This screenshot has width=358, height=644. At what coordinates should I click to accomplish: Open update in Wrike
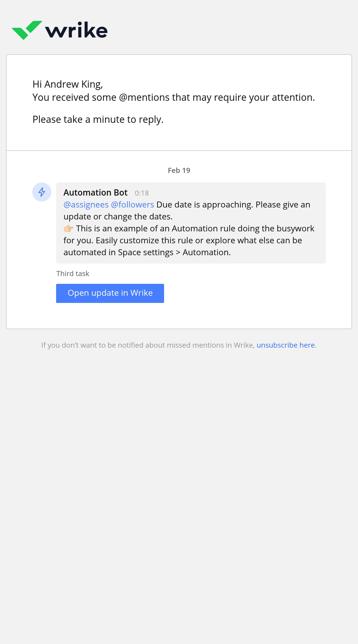110,293
